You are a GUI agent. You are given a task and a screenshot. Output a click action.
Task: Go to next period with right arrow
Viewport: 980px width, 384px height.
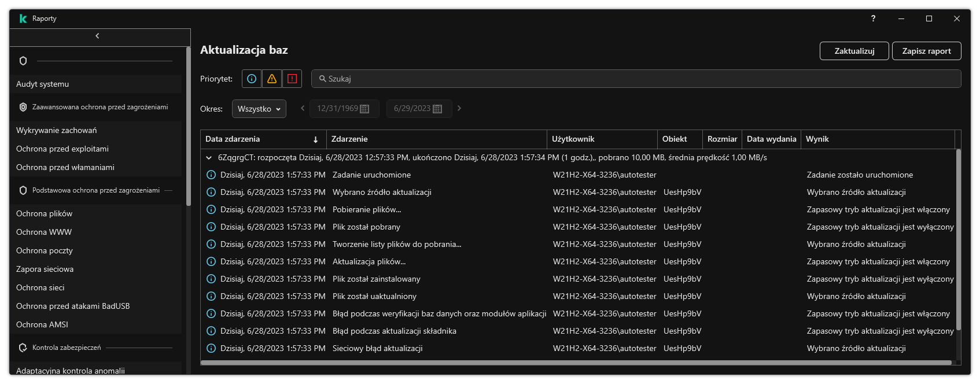coord(459,108)
